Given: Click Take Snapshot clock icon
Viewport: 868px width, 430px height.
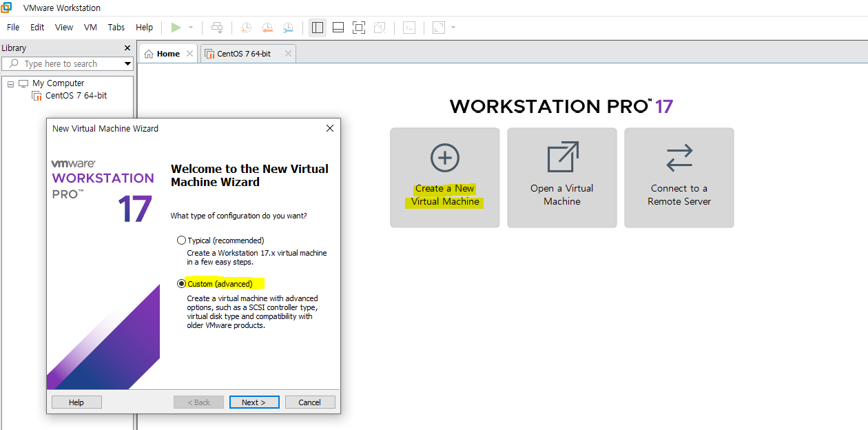Looking at the screenshot, I should coord(246,28).
